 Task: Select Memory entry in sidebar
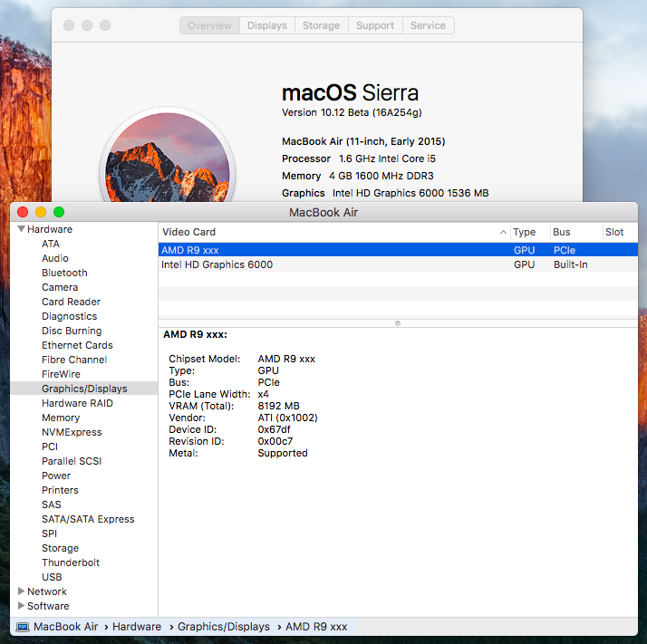pos(61,418)
